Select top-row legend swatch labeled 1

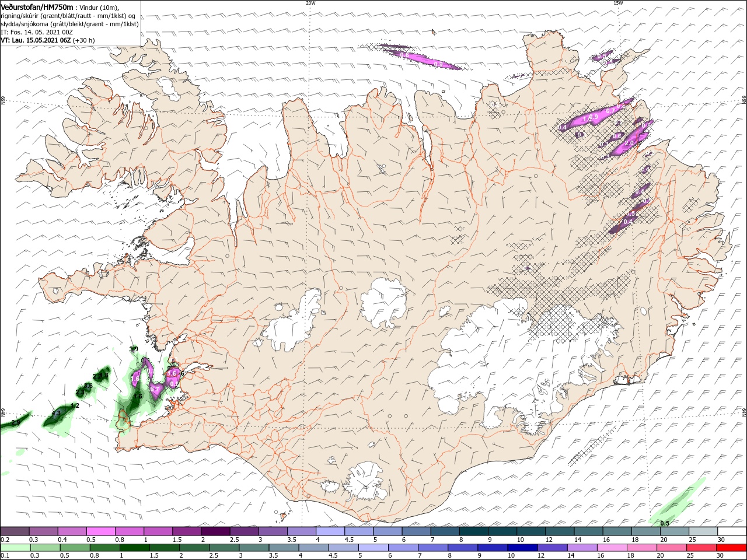tap(158, 531)
